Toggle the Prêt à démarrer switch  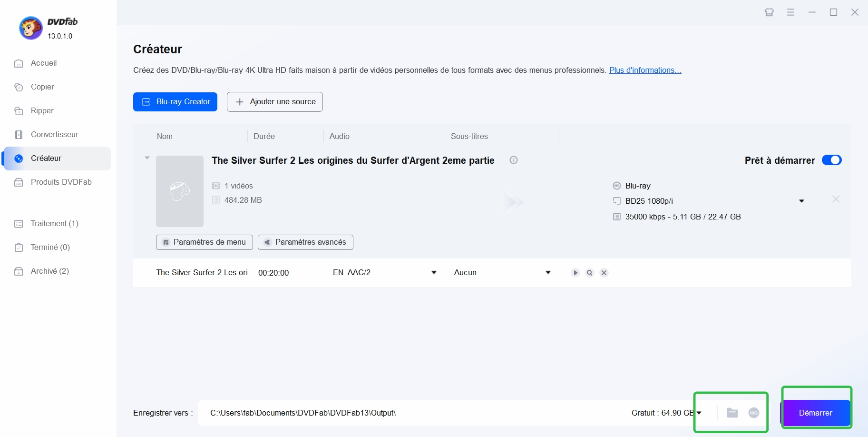832,160
